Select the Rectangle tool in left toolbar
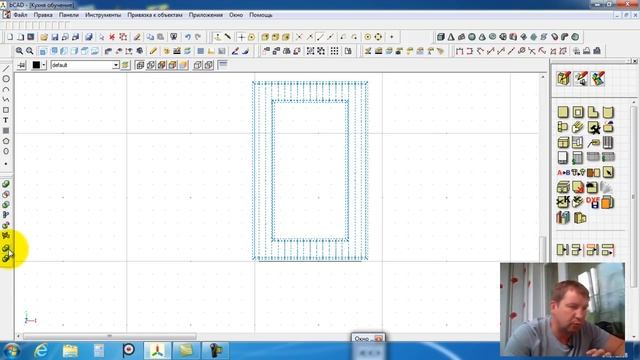This screenshot has height=360, width=640. pyautogui.click(x=6, y=110)
